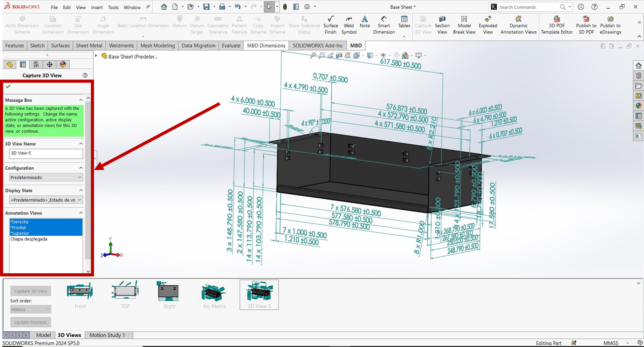The width and height of the screenshot is (644, 347).
Task: Open the Display State dropdown
Action: point(46,200)
